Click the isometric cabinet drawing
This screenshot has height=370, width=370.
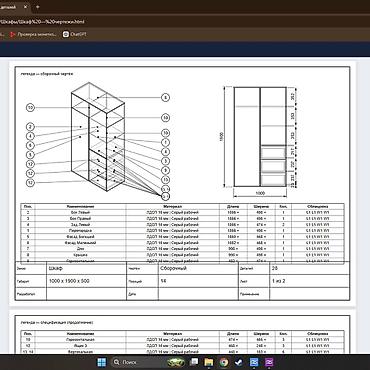[x=98, y=137]
